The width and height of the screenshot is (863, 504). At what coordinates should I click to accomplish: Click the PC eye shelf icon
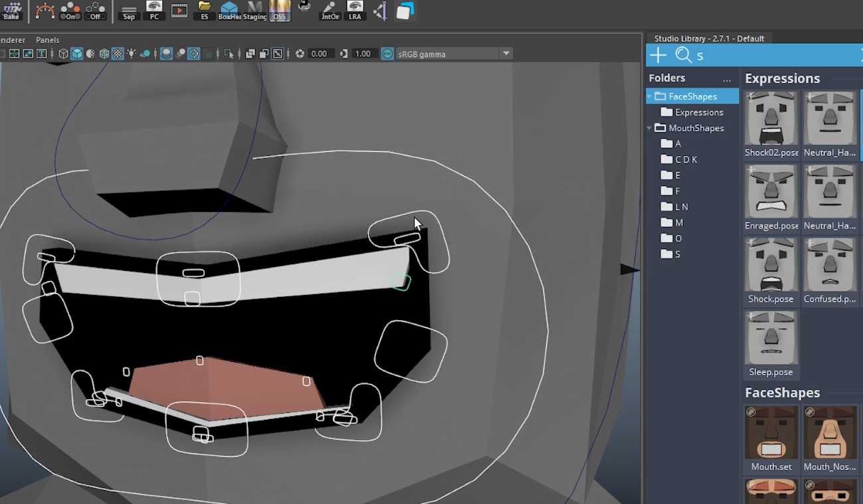click(154, 11)
